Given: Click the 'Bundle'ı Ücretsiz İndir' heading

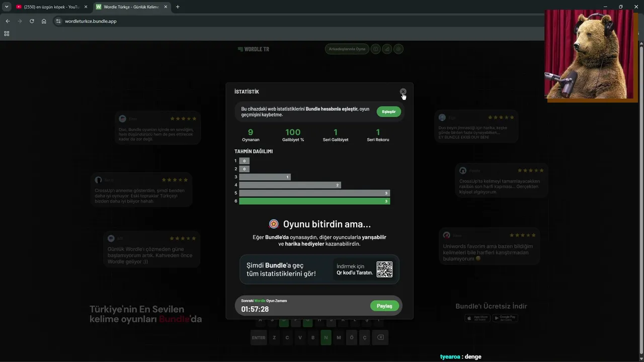Looking at the screenshot, I should [x=491, y=306].
